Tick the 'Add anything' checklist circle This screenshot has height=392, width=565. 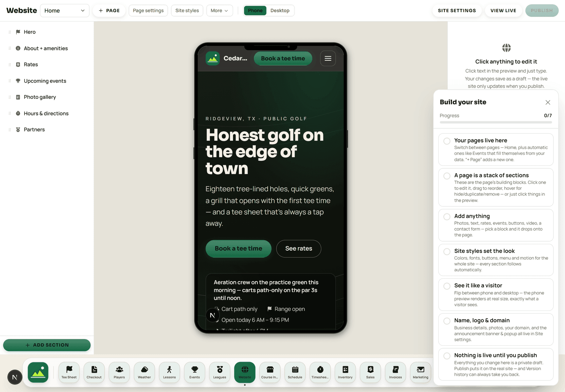[447, 217]
